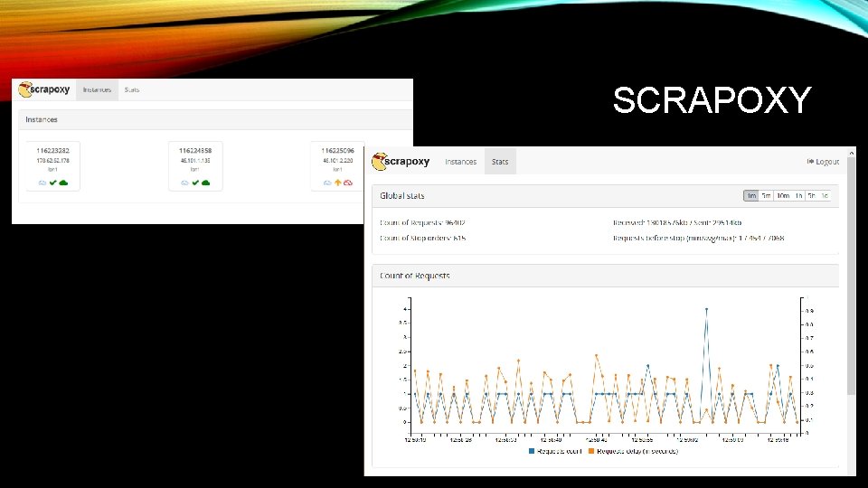Click the Count of Stop orders value
The height and width of the screenshot is (488, 868).
click(x=423, y=238)
